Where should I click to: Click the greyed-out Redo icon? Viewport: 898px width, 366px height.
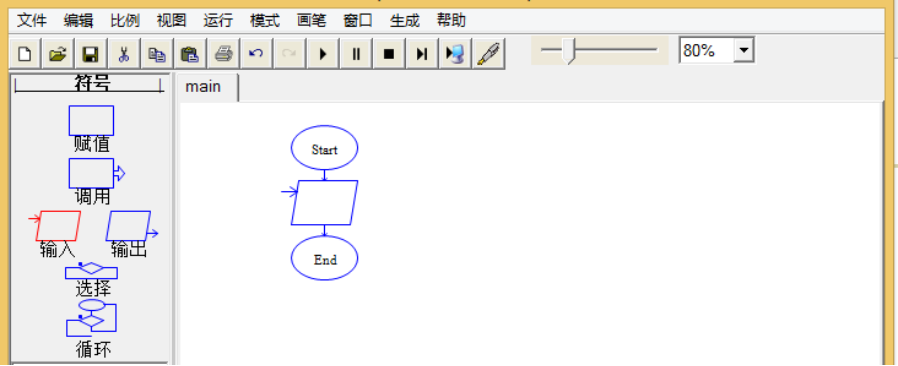[289, 54]
